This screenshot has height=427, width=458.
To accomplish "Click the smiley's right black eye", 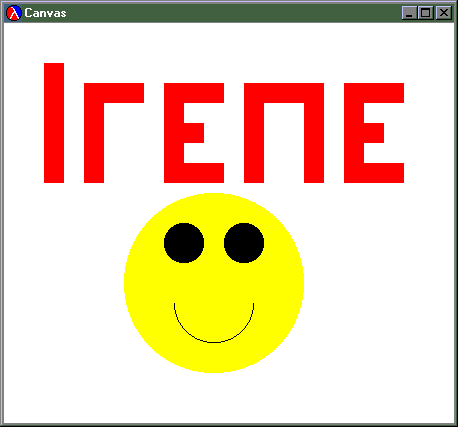I will 244,243.
